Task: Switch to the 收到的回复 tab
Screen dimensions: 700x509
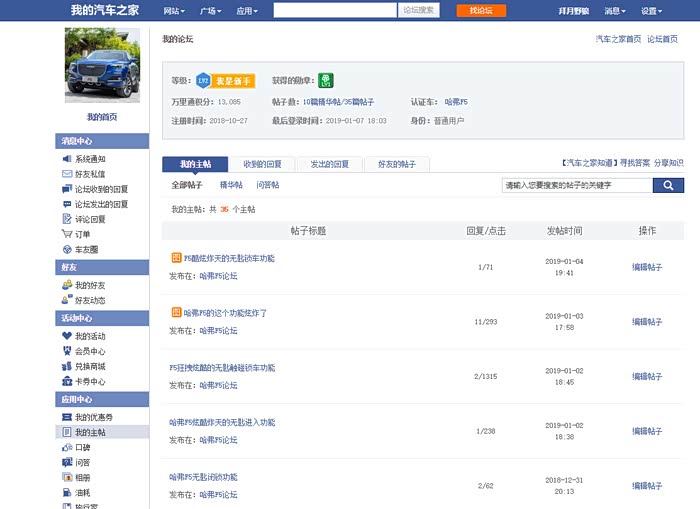Action: click(262, 164)
